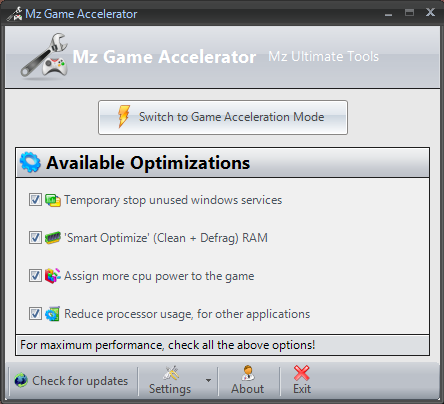Click the blue gear Available Optimizations icon
This screenshot has height=404, width=444.
tap(30, 162)
